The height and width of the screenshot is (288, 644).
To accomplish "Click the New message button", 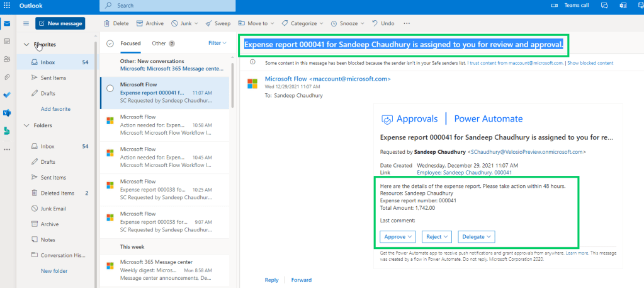I will coord(60,23).
